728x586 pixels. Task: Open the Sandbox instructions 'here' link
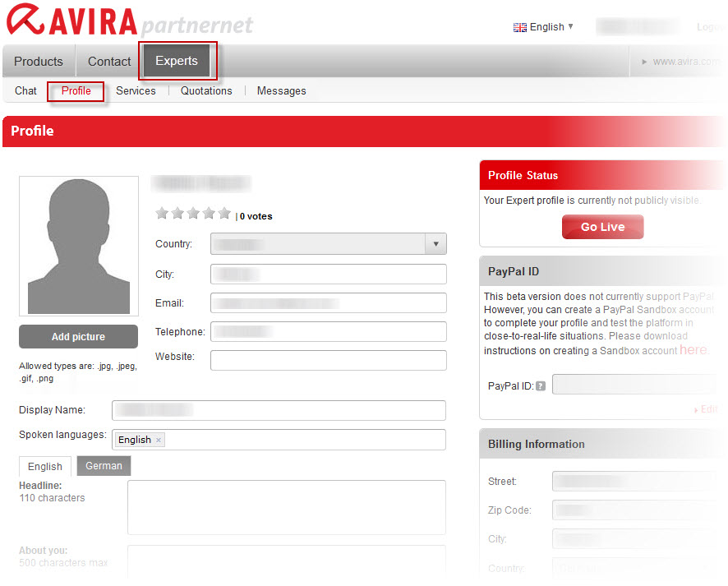[693, 349]
